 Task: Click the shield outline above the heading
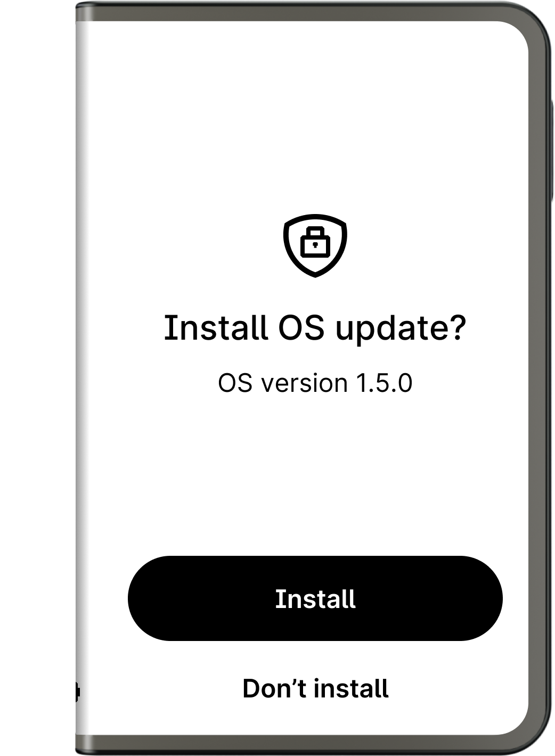pyautogui.click(x=315, y=246)
